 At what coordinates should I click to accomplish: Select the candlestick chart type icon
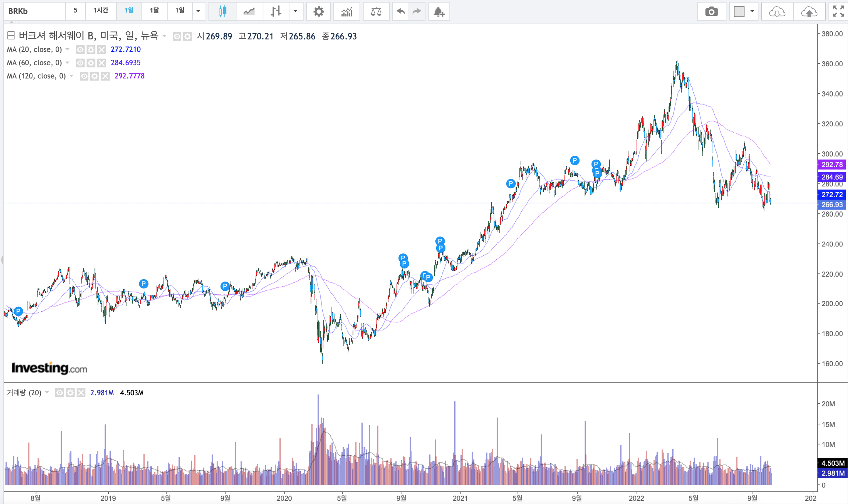pyautogui.click(x=222, y=11)
